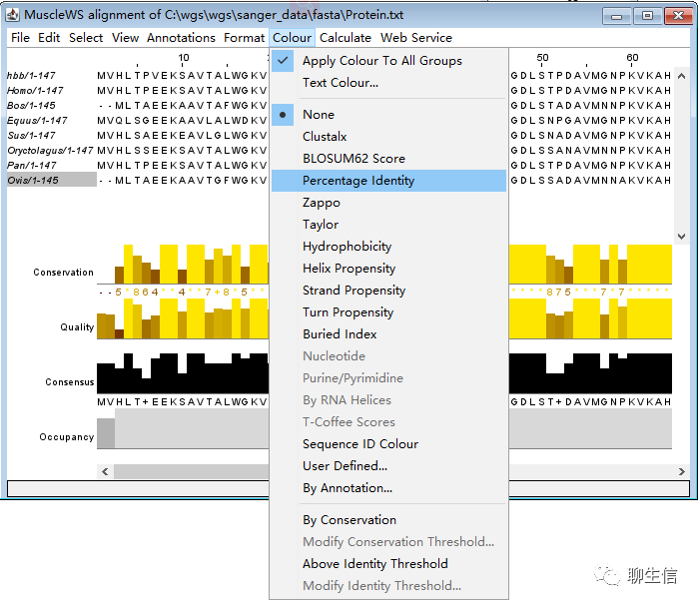
Task: Select highlighted sequence Ovis/1-145
Action: click(52, 181)
